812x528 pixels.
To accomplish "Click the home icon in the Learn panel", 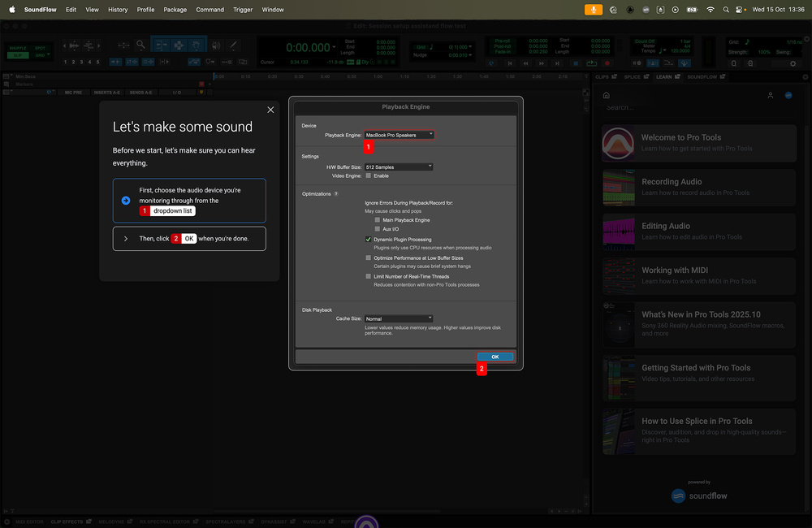I will pos(606,95).
